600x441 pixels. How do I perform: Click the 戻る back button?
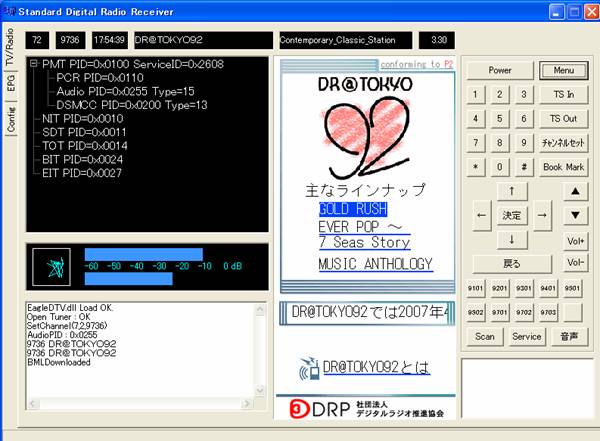tap(512, 264)
